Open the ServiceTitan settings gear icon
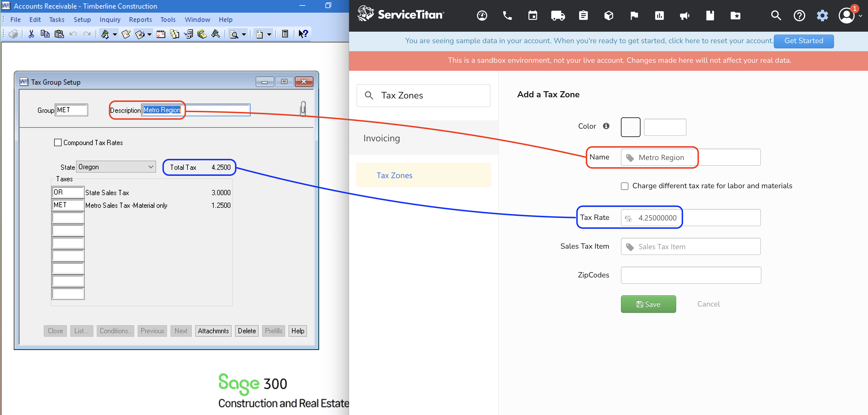 (x=822, y=16)
